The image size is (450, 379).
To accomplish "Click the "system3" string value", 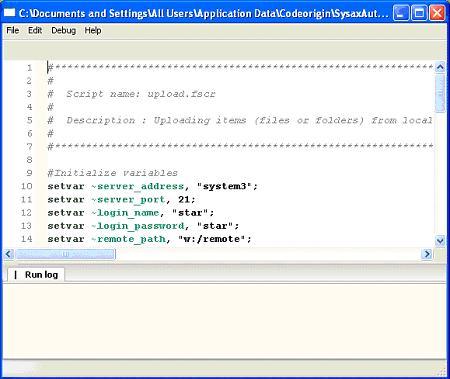I will click(224, 186).
